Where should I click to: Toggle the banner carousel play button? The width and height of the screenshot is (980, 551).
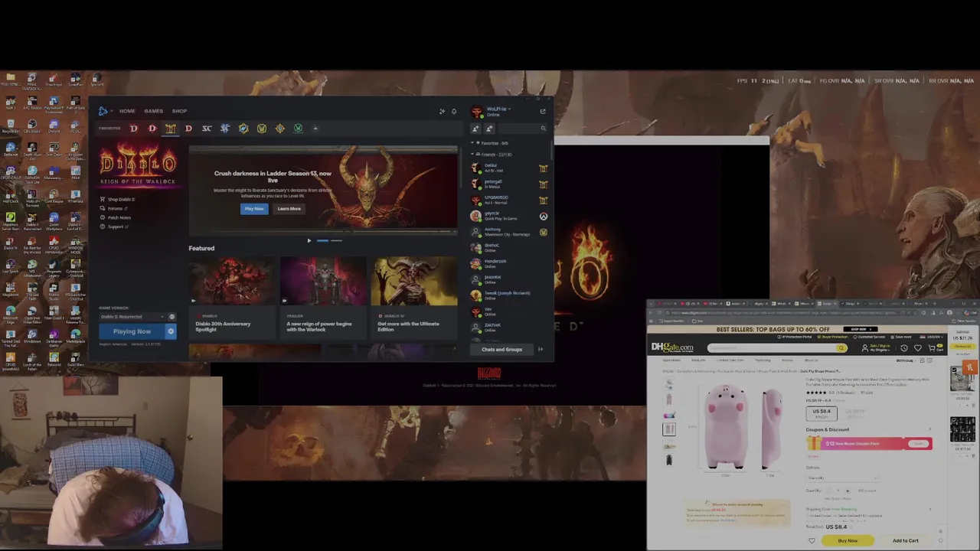(x=309, y=240)
